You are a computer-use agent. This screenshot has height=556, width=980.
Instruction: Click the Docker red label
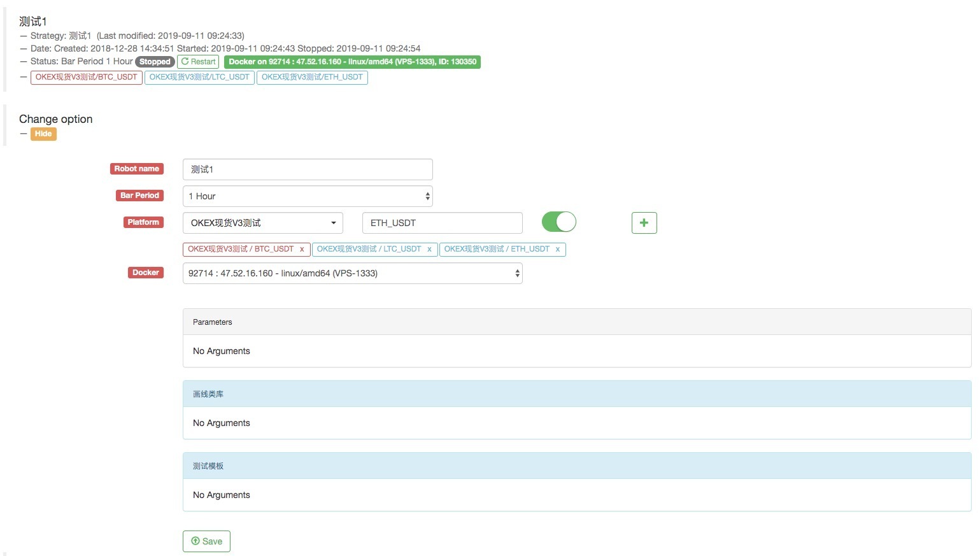146,273
